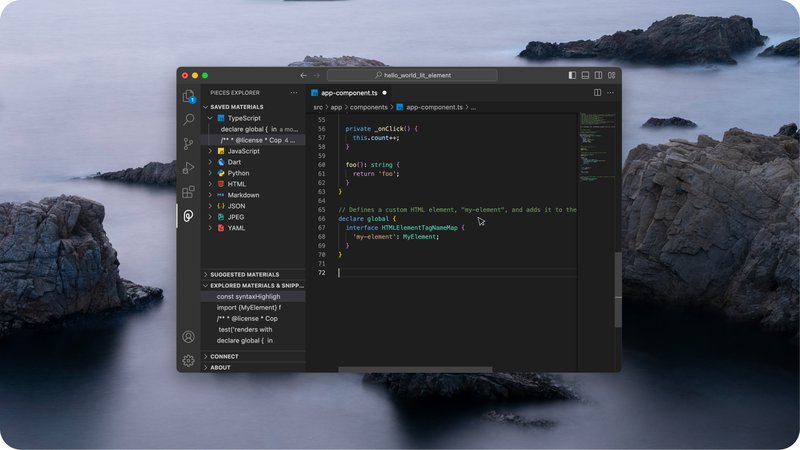The height and width of the screenshot is (450, 800).
Task: Open the Accounts menu icon
Action: click(x=189, y=337)
